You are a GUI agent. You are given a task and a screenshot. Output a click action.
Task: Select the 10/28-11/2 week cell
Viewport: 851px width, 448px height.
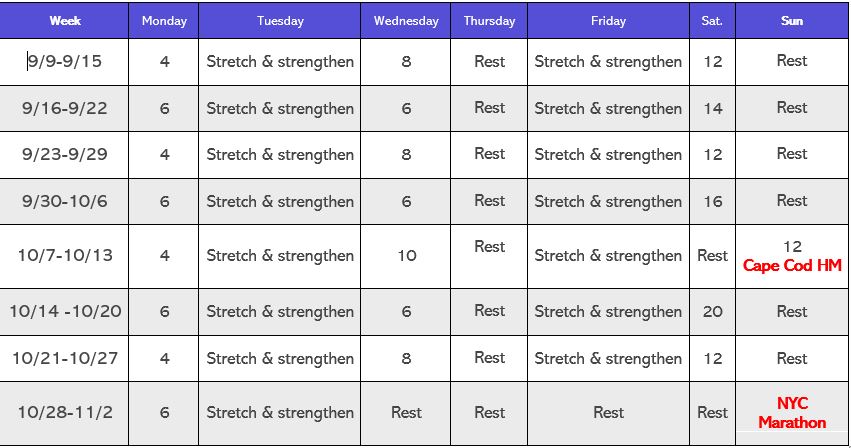[x=65, y=412]
